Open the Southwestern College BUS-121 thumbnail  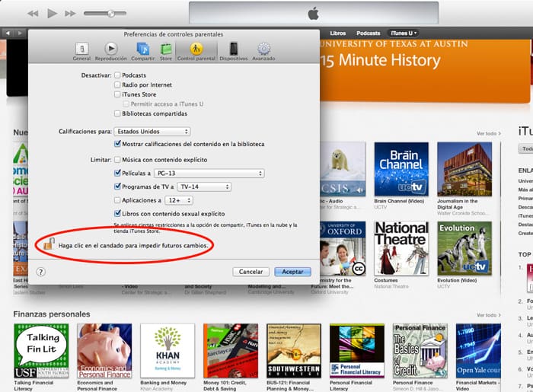pos(294,351)
